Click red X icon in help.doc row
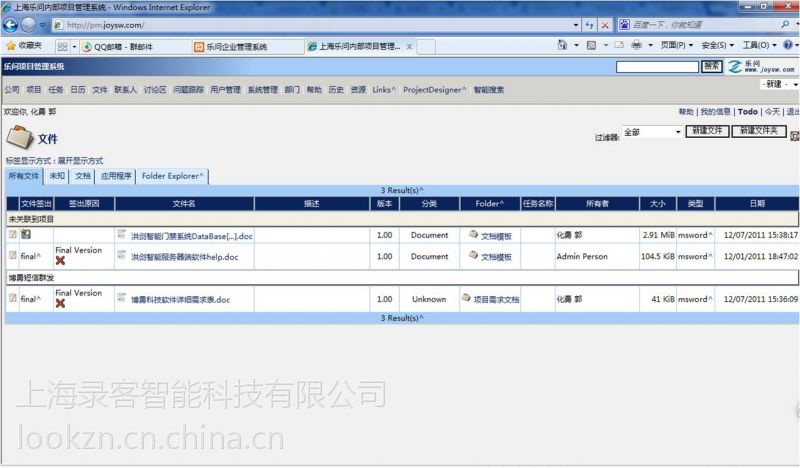800x468 pixels. (x=61, y=262)
